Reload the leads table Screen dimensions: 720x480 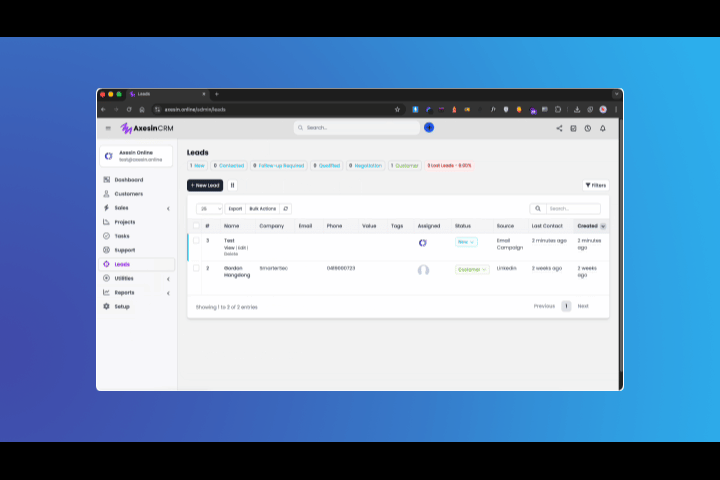coord(286,208)
